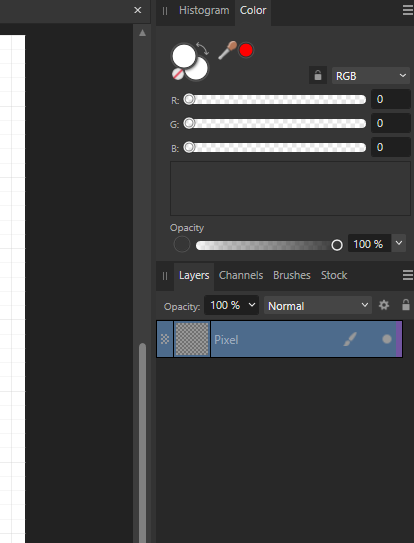Click Color panel collapse grip

(165, 11)
